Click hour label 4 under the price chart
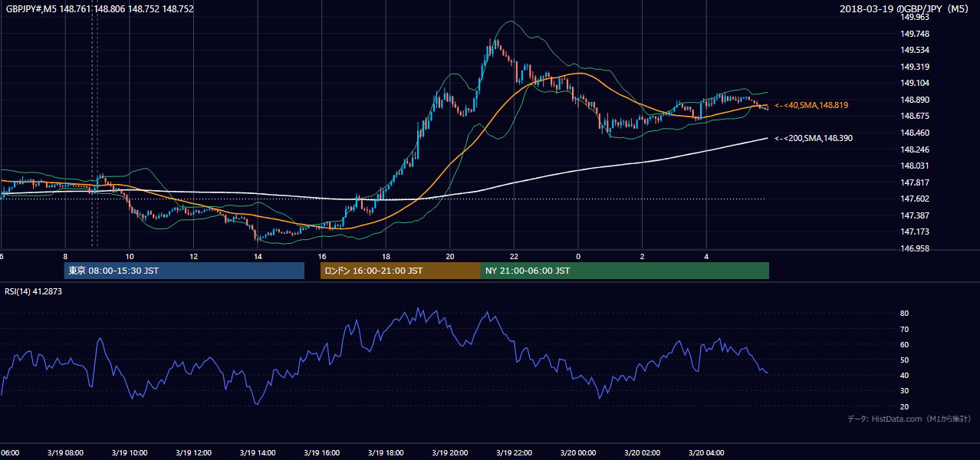The image size is (980, 460). coord(706,256)
